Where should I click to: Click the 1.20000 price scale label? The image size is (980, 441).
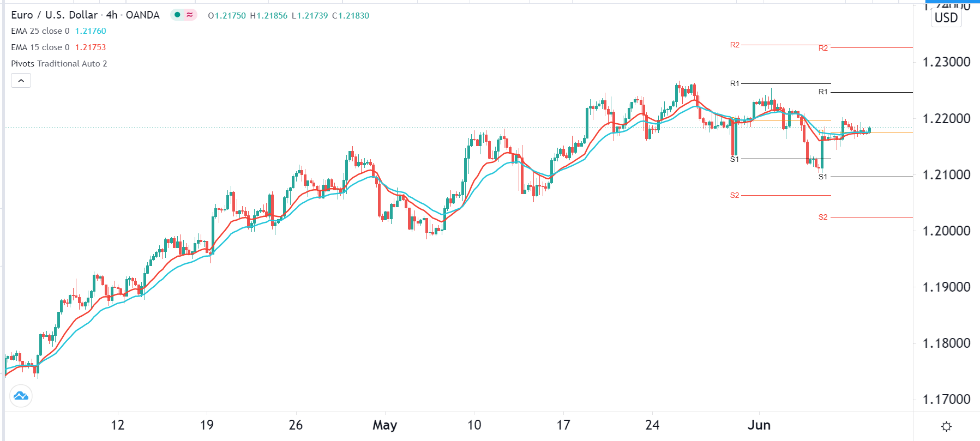[946, 231]
